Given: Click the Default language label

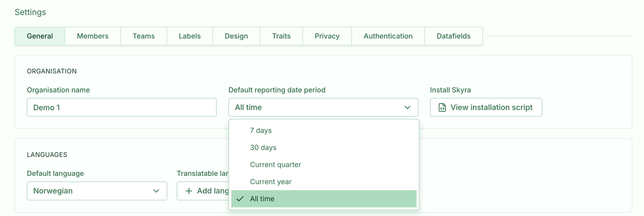Looking at the screenshot, I should (55, 173).
